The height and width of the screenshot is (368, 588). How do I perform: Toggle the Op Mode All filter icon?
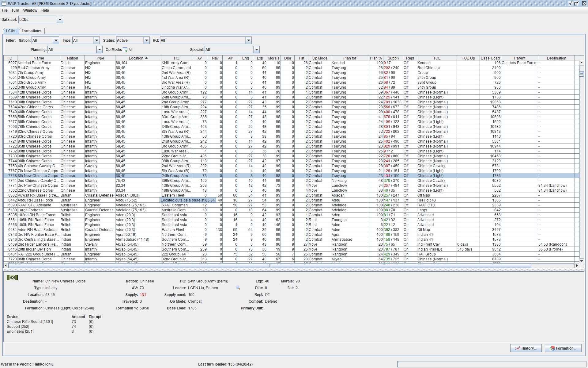(125, 50)
